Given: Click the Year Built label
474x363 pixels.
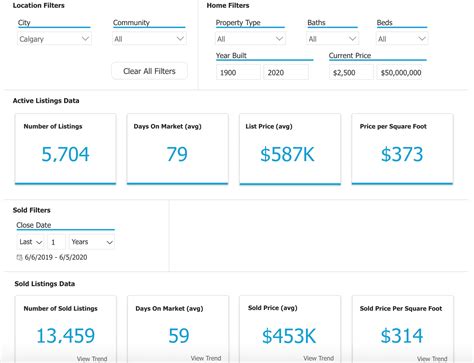Looking at the screenshot, I should coord(231,55).
